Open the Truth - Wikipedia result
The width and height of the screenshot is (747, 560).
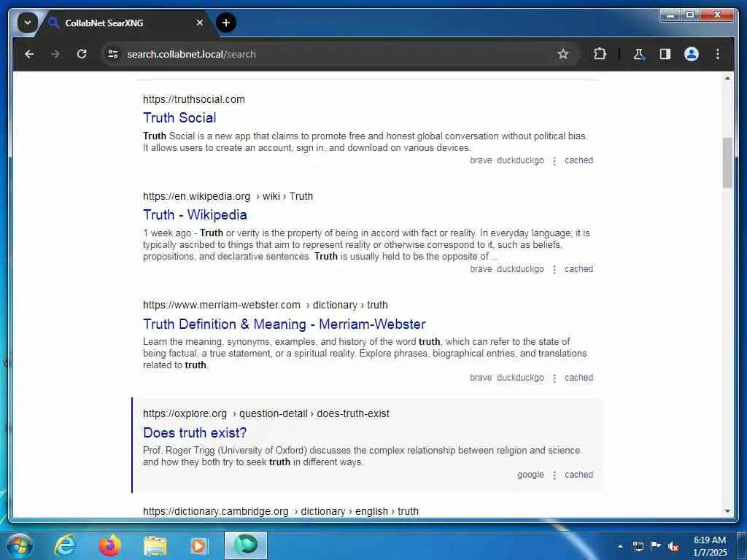click(x=195, y=215)
